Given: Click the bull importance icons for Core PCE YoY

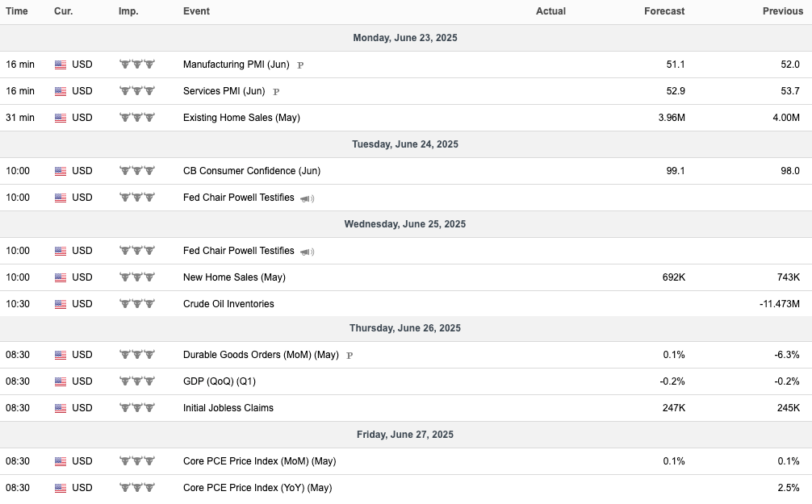Looking at the screenshot, I should tap(137, 487).
